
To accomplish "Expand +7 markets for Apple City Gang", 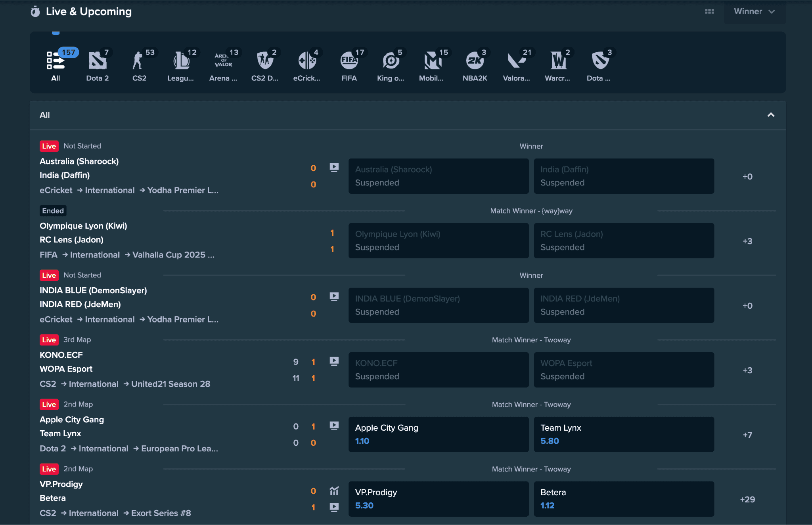I will click(x=747, y=435).
